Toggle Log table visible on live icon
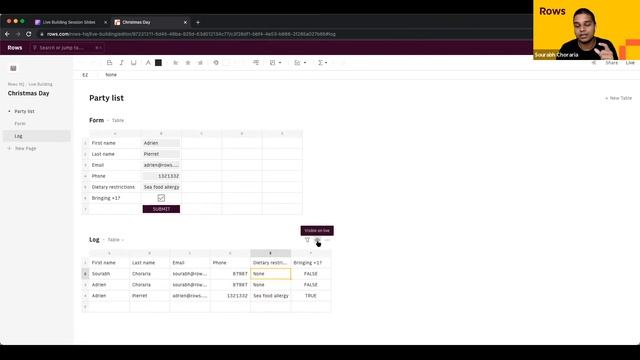The width and height of the screenshot is (640, 360). (317, 240)
